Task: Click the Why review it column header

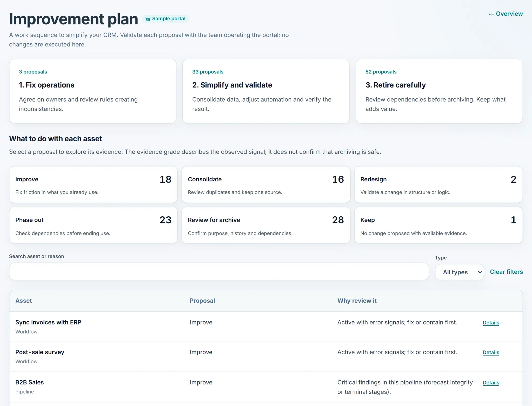Action: pyautogui.click(x=357, y=301)
